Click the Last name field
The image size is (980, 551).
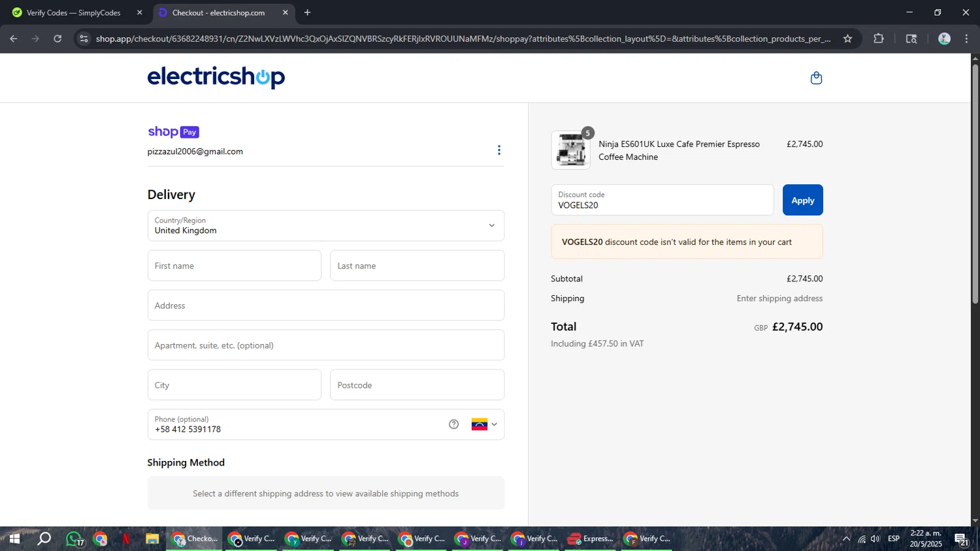[x=417, y=266]
